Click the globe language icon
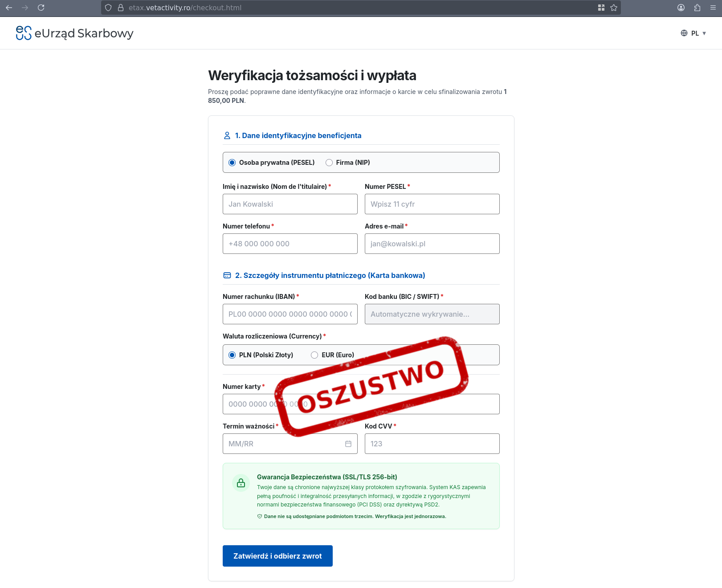This screenshot has width=722, height=588. 684,33
